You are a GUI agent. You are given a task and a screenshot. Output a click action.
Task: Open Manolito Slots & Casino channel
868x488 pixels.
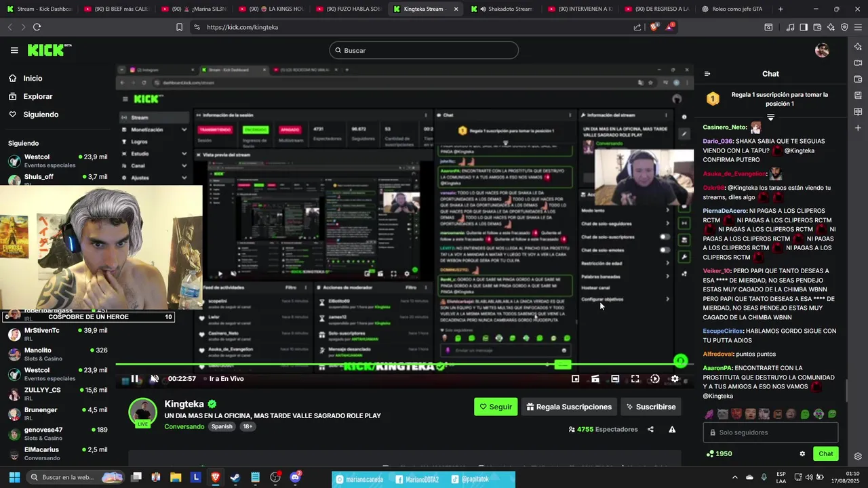pyautogui.click(x=57, y=354)
